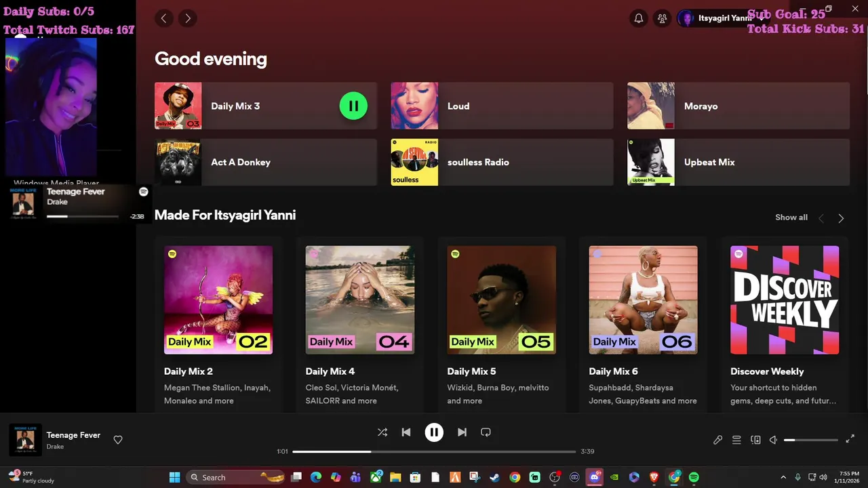Click the Daily Mix 6 card title
868x488 pixels.
pos(614,371)
